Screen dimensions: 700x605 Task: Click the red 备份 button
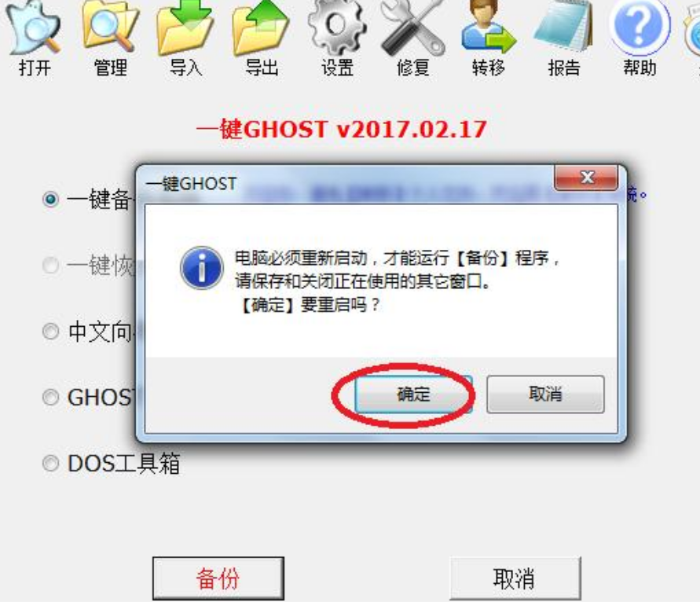[218, 578]
